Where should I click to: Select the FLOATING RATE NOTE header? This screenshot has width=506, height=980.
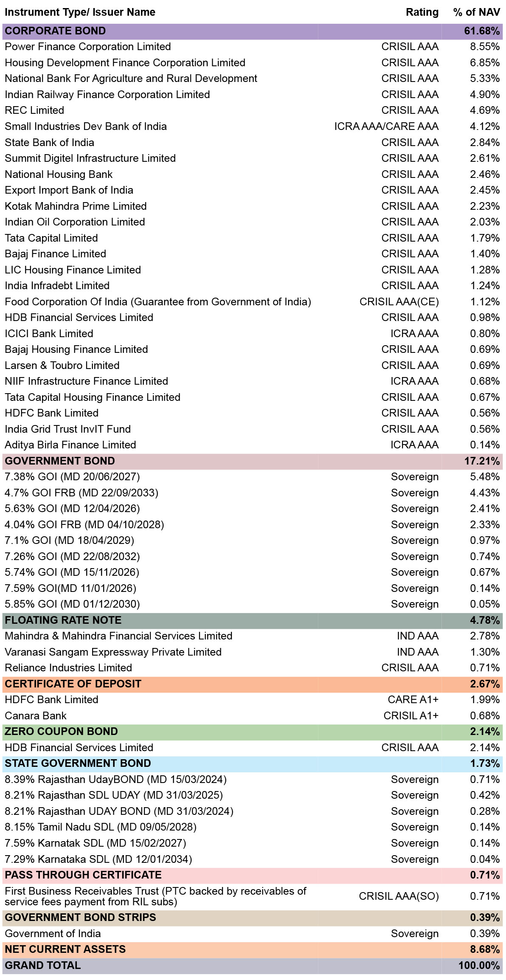click(x=253, y=621)
